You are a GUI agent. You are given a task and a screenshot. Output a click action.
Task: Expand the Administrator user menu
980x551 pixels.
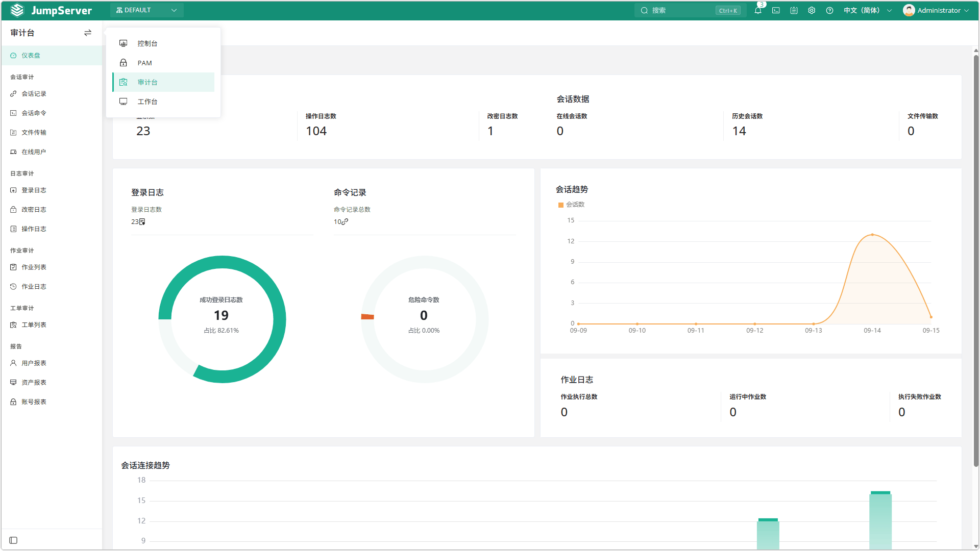pyautogui.click(x=936, y=10)
